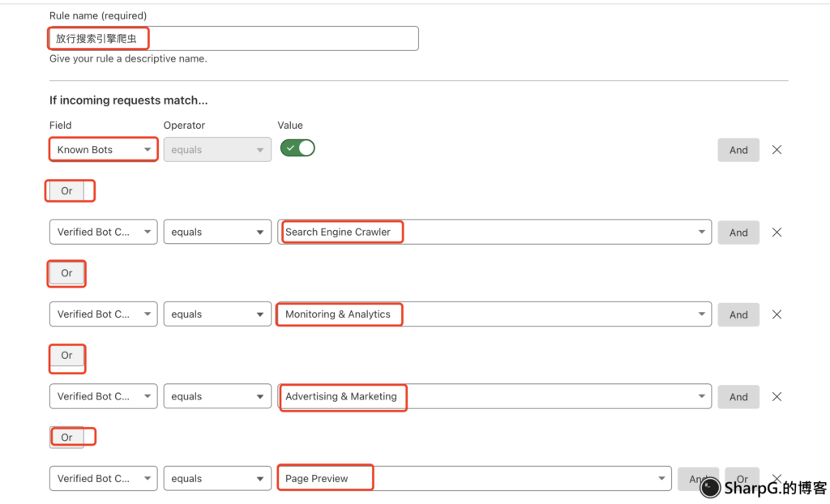
Task: Click Or button below Search Engine Crawler row
Action: coord(67,274)
